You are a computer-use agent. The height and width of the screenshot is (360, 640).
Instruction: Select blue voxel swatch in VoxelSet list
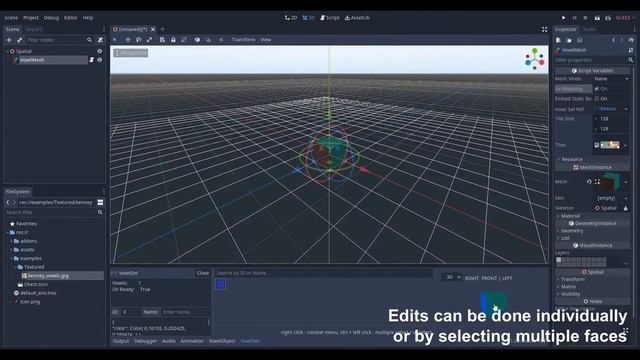coord(220,284)
